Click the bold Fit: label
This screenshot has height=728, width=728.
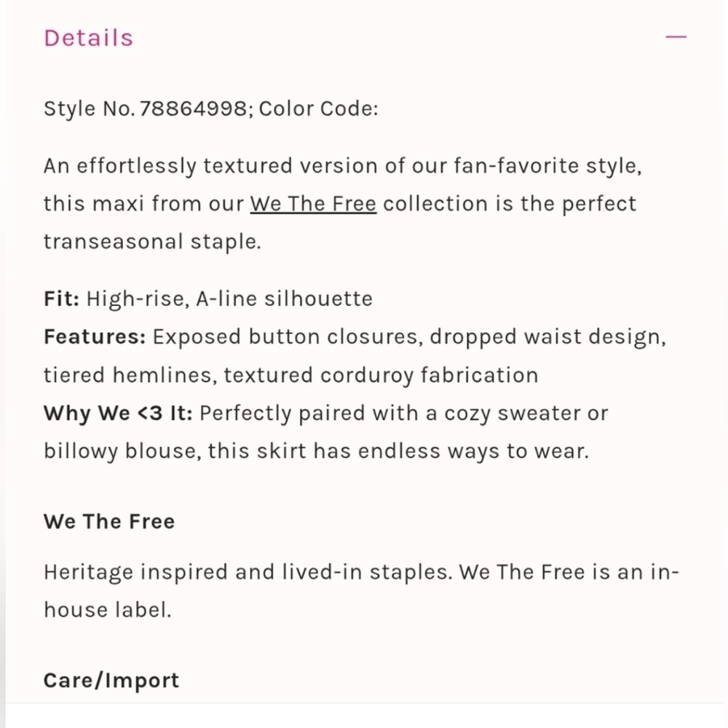point(61,298)
